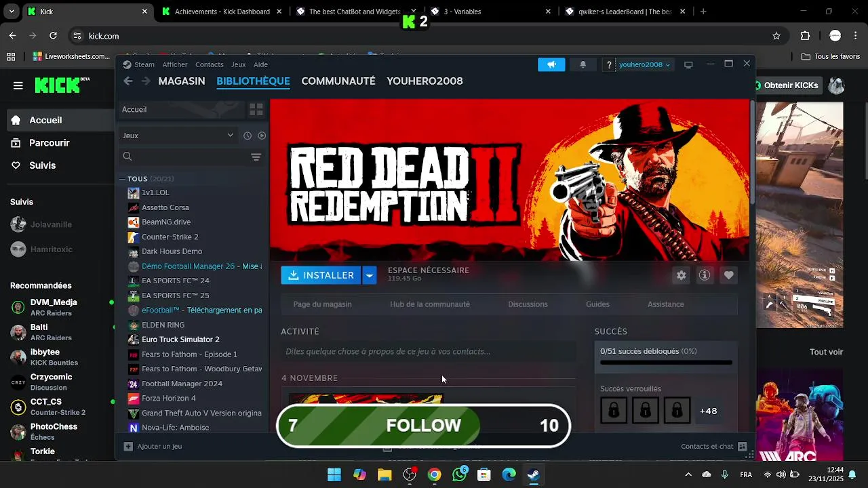Switch to Achievements - Kick Dashboard browser tab

[222, 12]
